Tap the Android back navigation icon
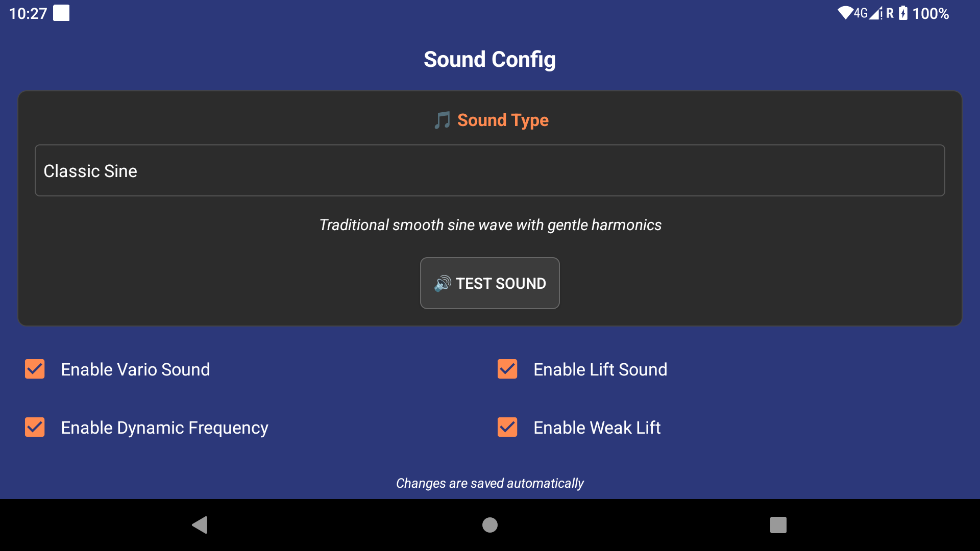This screenshot has width=980, height=551. 200,525
